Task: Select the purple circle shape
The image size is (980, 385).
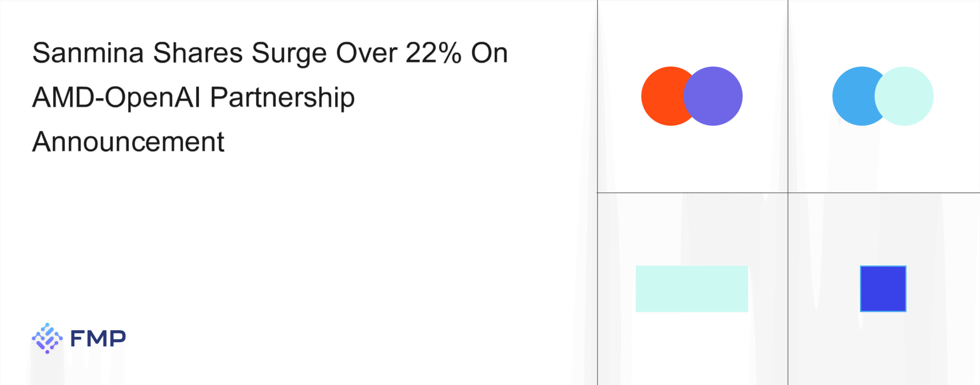Action: point(714,96)
